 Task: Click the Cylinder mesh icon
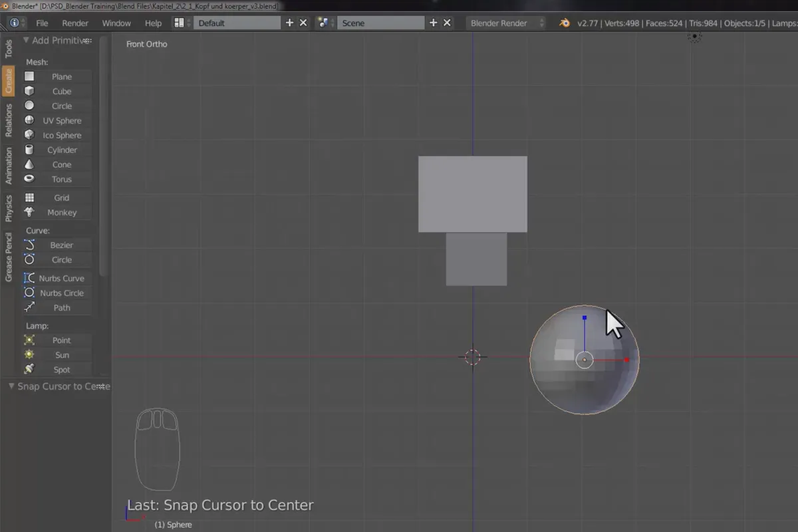coord(29,150)
